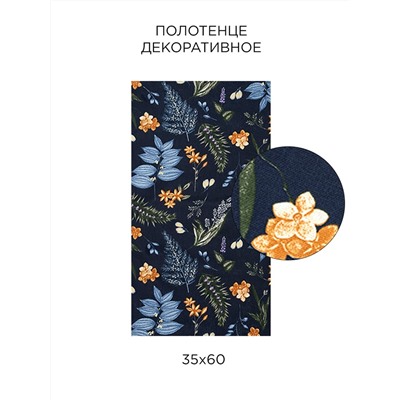Click the big blue leafy branch at towel's left middle
Image resolution: width=400 pixels, height=400 pixels.
pyautogui.click(x=158, y=162)
